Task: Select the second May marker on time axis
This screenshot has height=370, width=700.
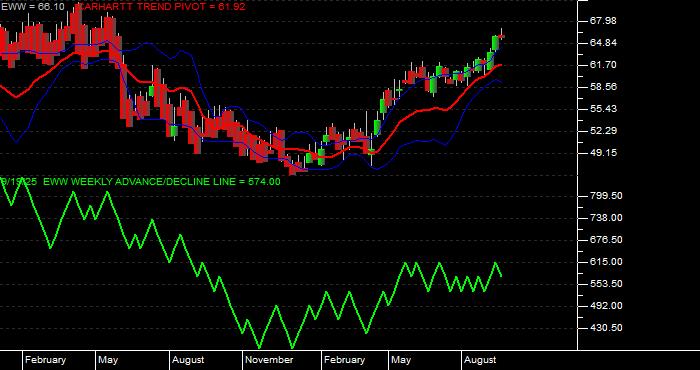Action: point(401,360)
